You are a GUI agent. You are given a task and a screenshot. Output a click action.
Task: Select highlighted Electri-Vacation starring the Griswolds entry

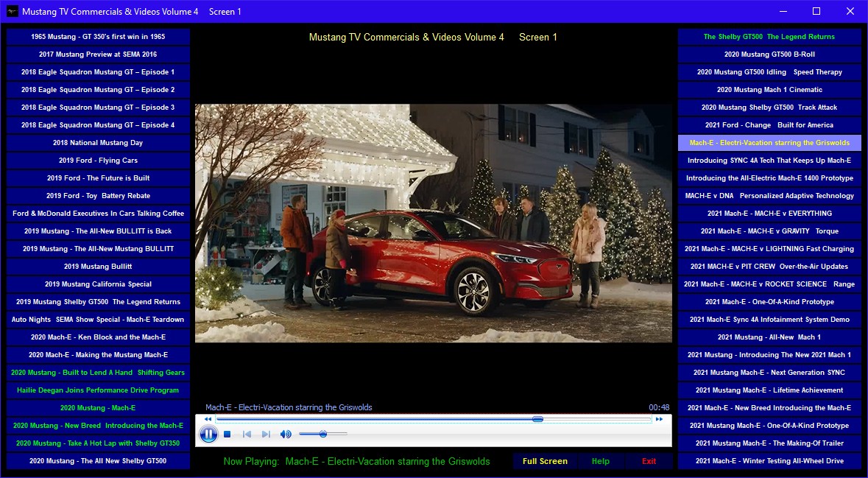[x=769, y=143]
